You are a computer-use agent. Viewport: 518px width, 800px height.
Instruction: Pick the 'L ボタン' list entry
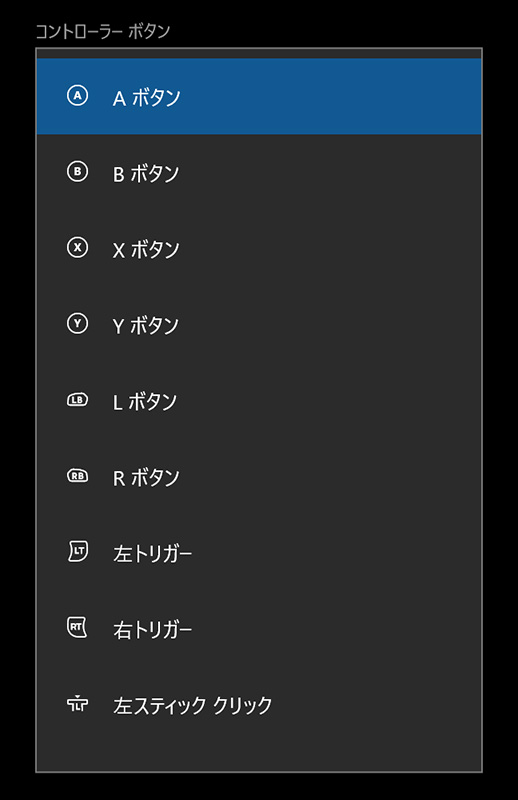pos(259,401)
